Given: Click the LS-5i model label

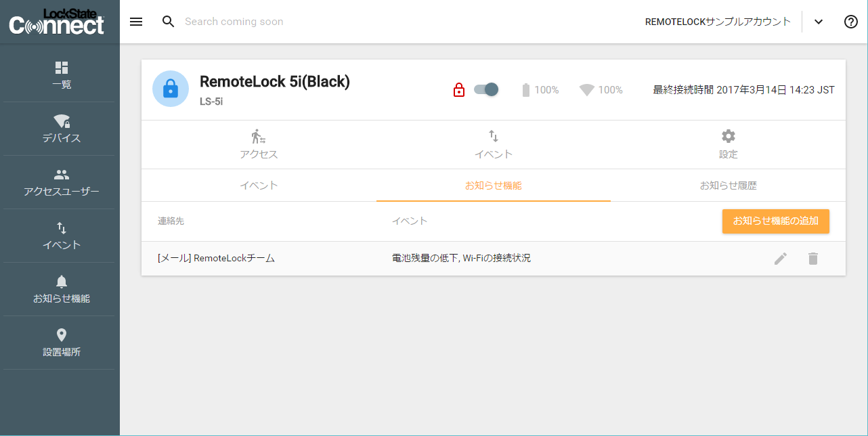Looking at the screenshot, I should click(x=211, y=102).
